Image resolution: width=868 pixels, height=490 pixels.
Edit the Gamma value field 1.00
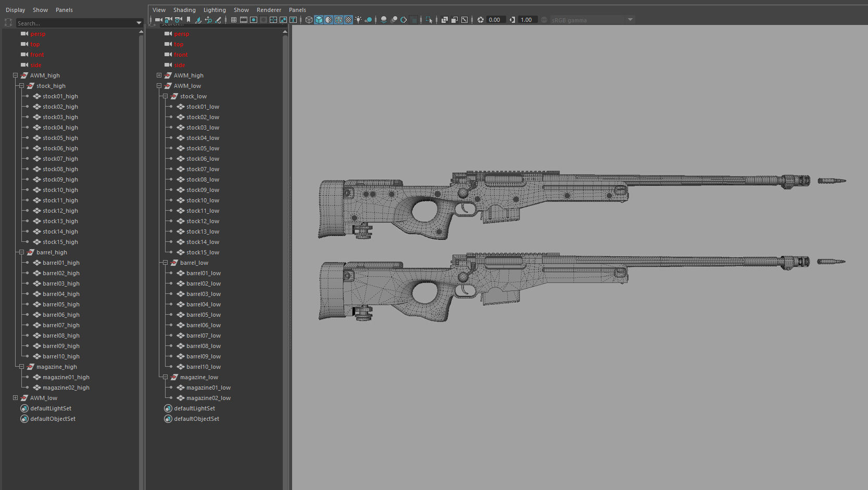[528, 20]
